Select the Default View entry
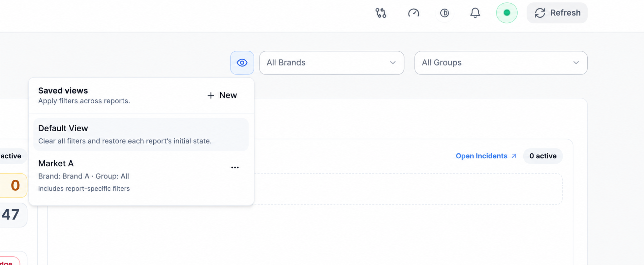644x265 pixels. (x=141, y=134)
